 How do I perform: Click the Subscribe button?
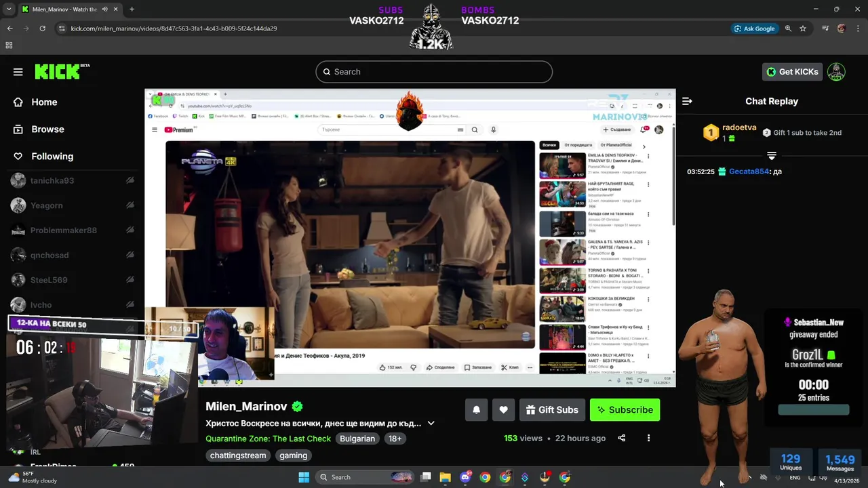tap(625, 410)
